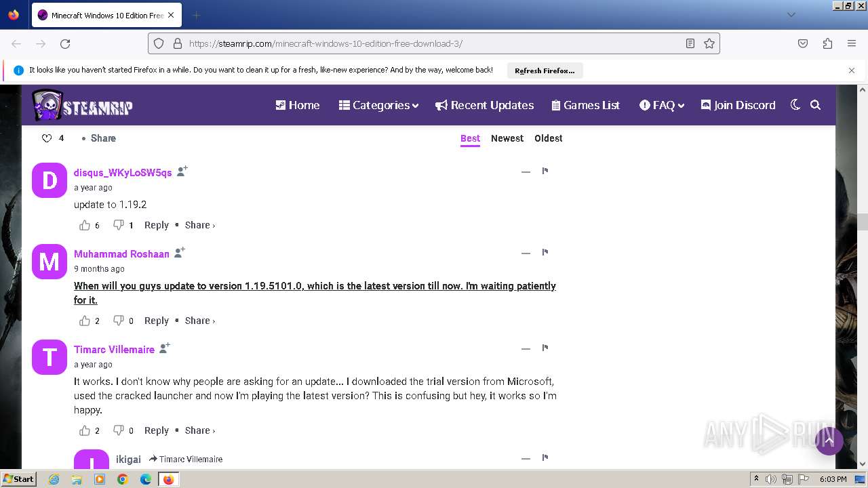The image size is (868, 488).
Task: Downvote disqus_WKyLoSW5qs comment
Action: tap(119, 225)
